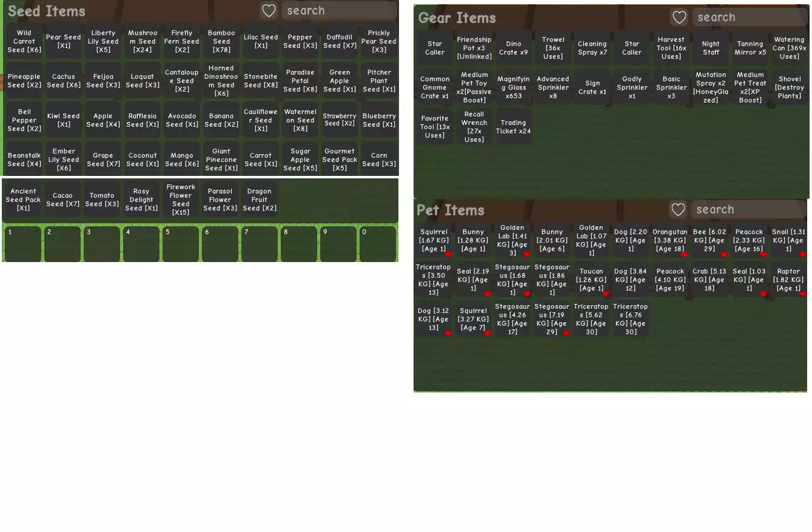Viewport: 812px width, 532px height.
Task: Click hotbar slot 1
Action: (x=23, y=244)
